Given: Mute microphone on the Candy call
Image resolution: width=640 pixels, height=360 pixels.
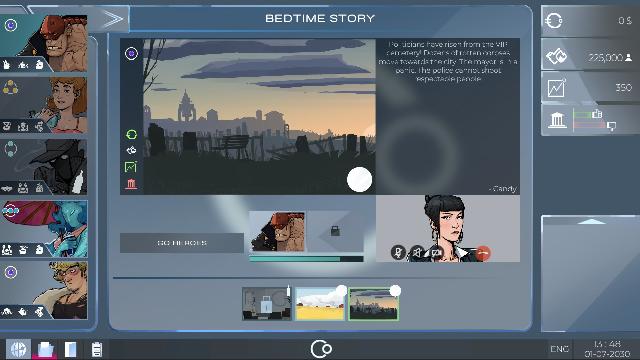Looking at the screenshot, I should click(398, 253).
